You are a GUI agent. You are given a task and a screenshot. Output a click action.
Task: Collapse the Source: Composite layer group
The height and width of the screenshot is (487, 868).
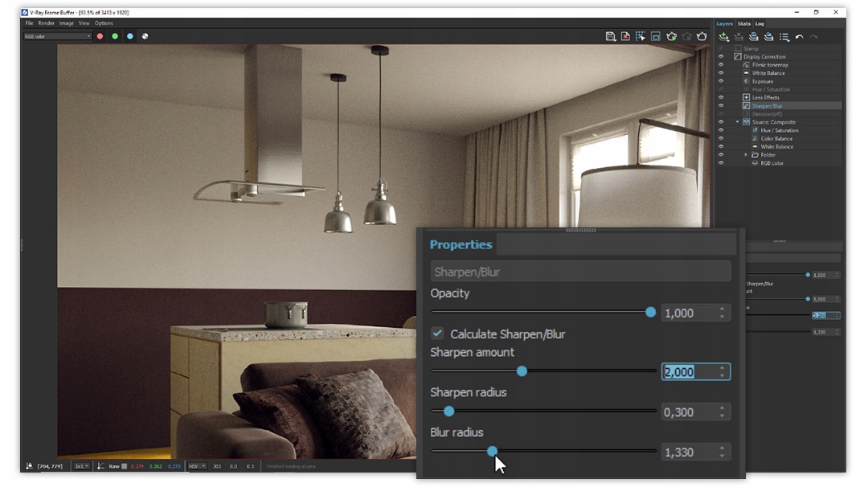coord(737,122)
